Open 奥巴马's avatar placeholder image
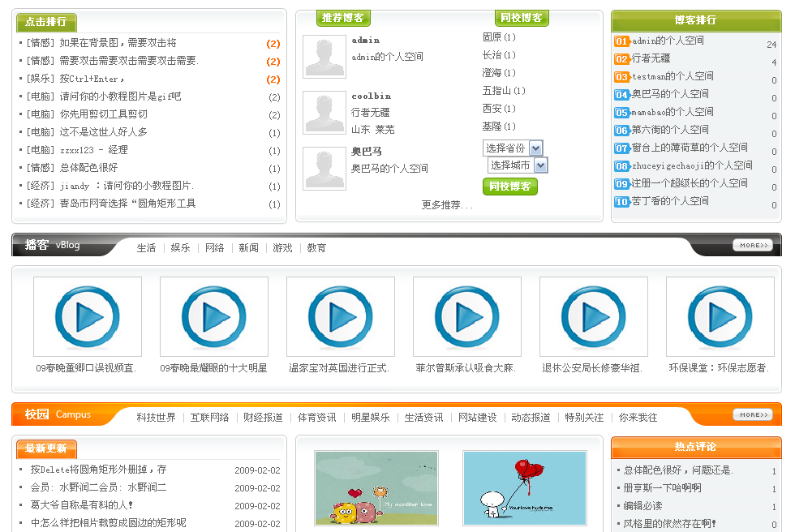The image size is (795, 532). click(324, 169)
